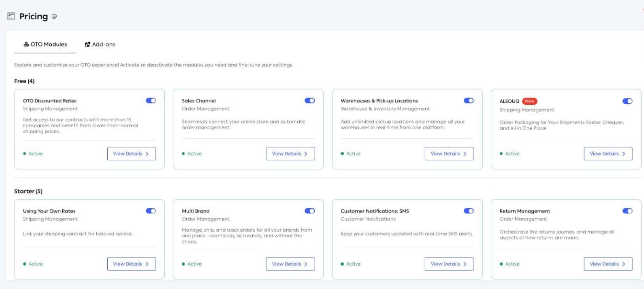Click the info icon beside Pricing title
The height and width of the screenshot is (289, 644).
tap(54, 16)
